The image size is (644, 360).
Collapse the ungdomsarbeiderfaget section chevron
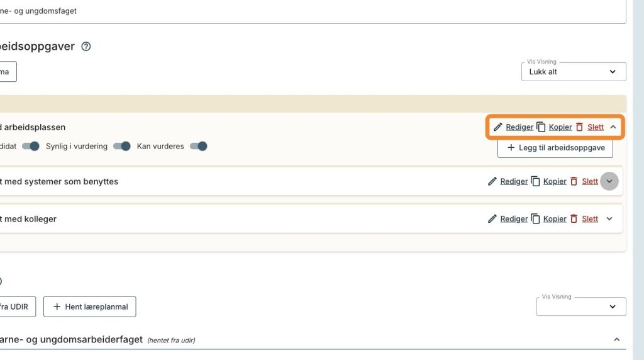(616, 339)
